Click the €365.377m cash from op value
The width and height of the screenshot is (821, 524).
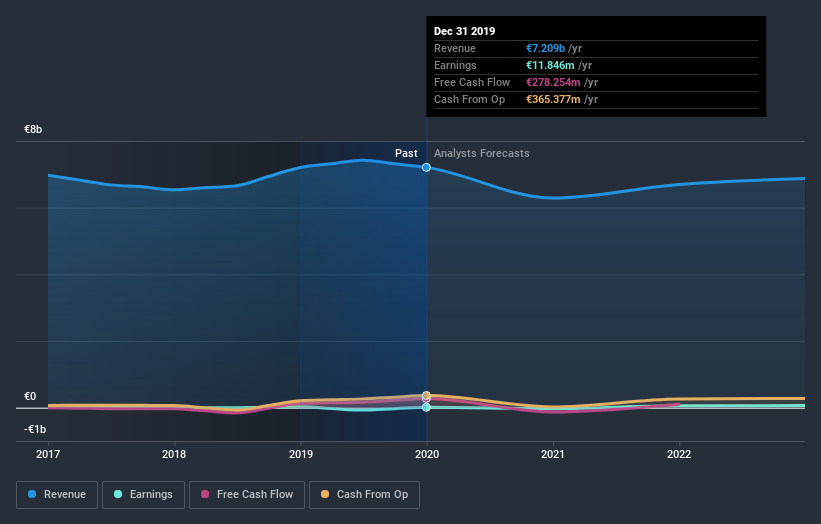coord(553,99)
